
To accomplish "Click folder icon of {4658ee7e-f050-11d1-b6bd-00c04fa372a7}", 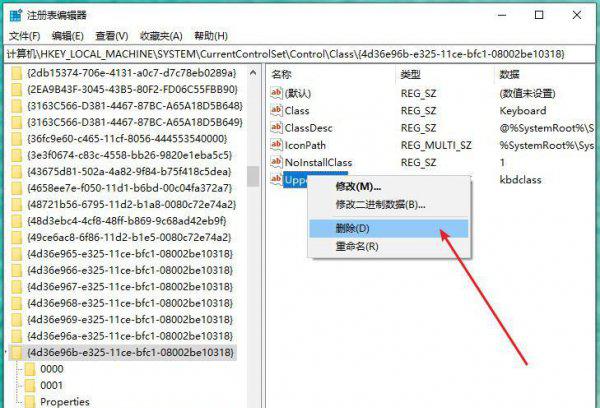I will pos(16,188).
